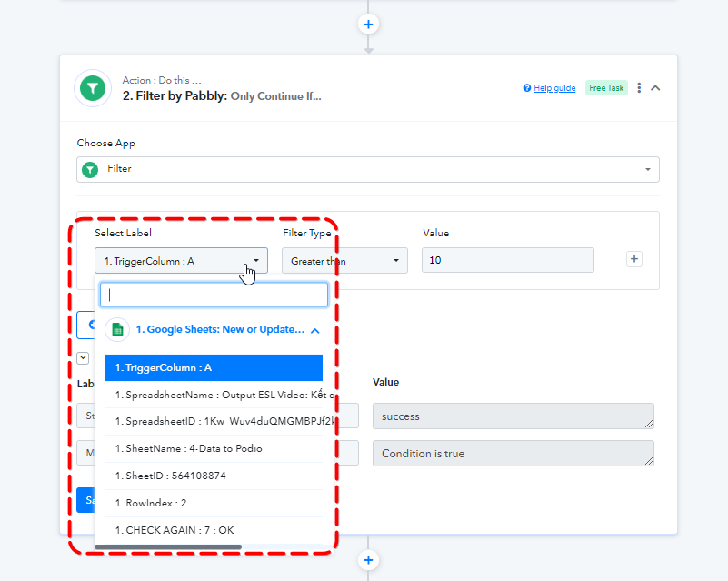Open the Select Label TriggerColumn dropdown
Image resolution: width=728 pixels, height=581 pixels.
(x=181, y=261)
